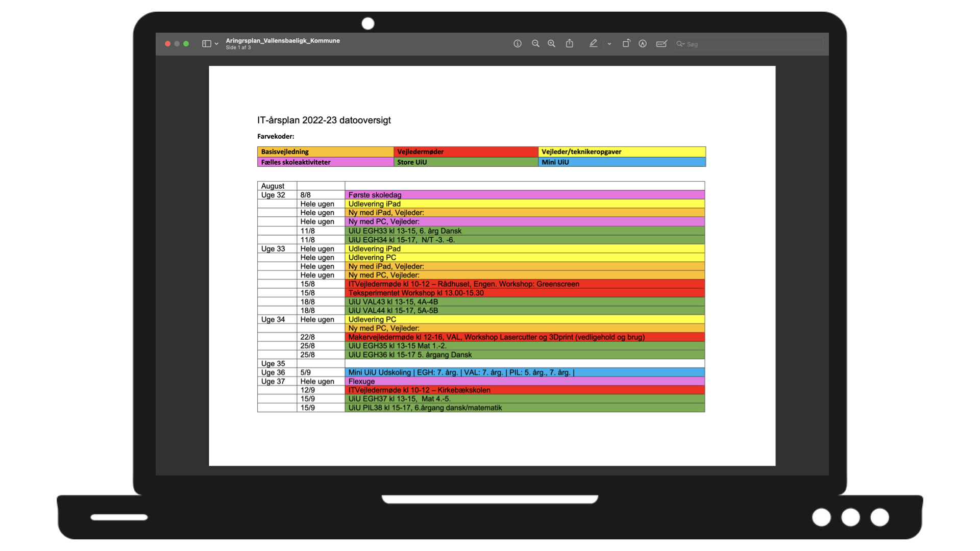The width and height of the screenshot is (980, 551).
Task: Click the ITVejledermøde Rådhuset Greenscreen row
Action: (525, 284)
